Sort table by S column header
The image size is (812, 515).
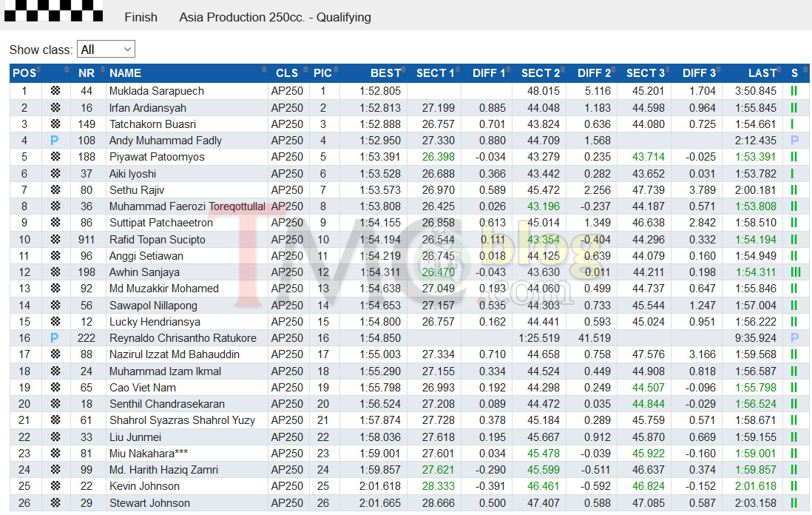[x=796, y=73]
